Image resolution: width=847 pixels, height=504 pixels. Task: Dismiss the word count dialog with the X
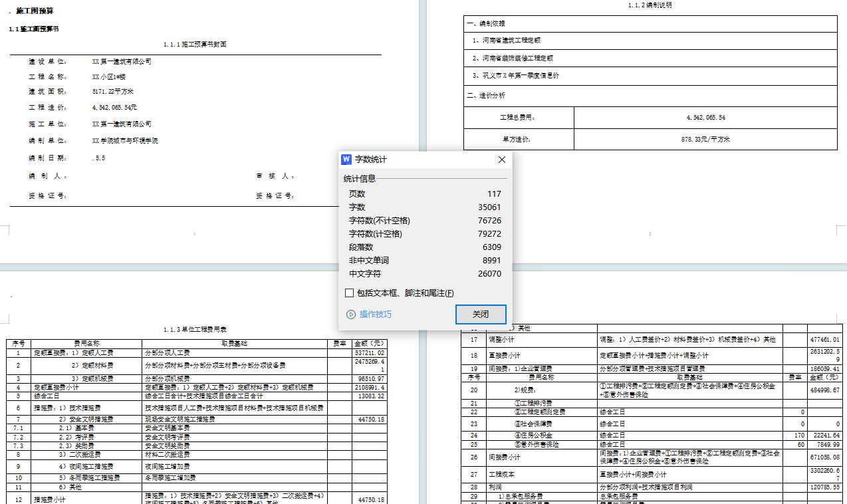coord(502,160)
